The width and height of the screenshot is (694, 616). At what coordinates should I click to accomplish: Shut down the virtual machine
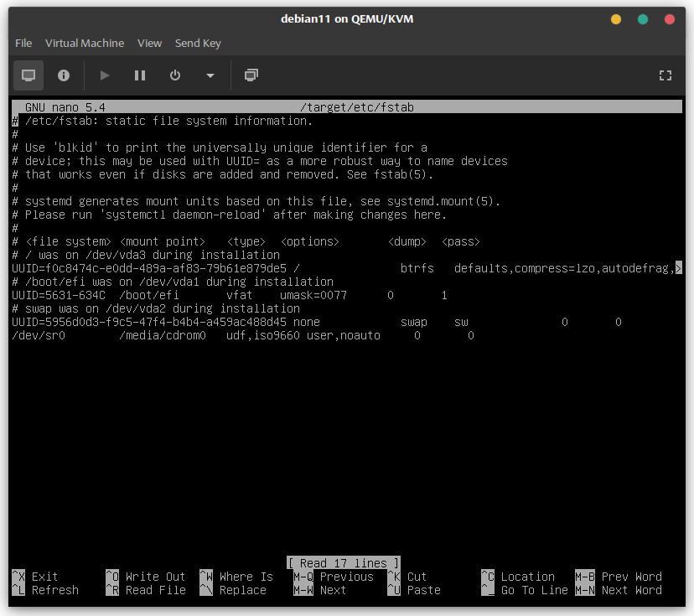click(x=175, y=75)
